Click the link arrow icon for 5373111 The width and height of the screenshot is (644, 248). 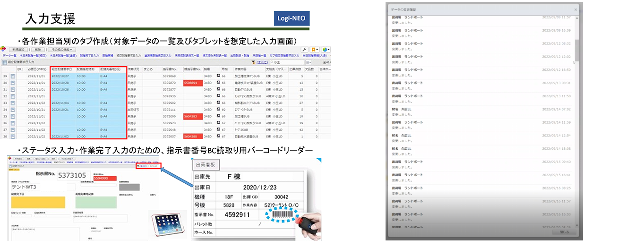tap(218, 109)
